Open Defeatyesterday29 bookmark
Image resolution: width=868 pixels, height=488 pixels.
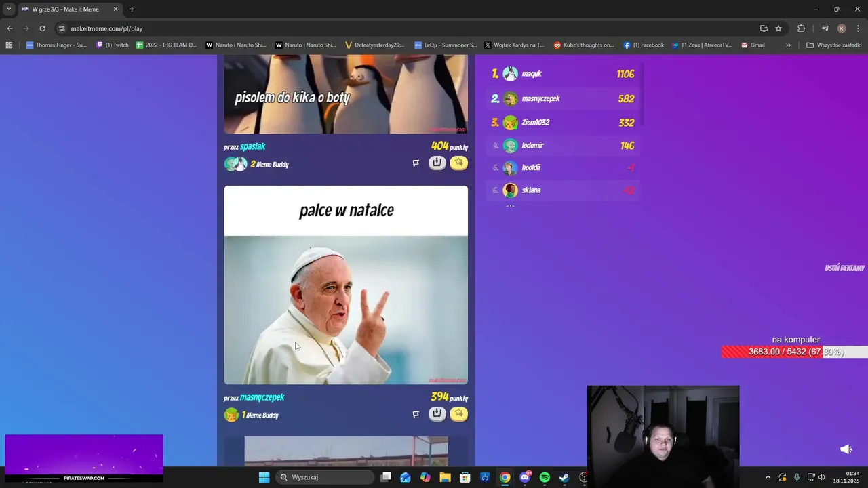click(x=374, y=45)
